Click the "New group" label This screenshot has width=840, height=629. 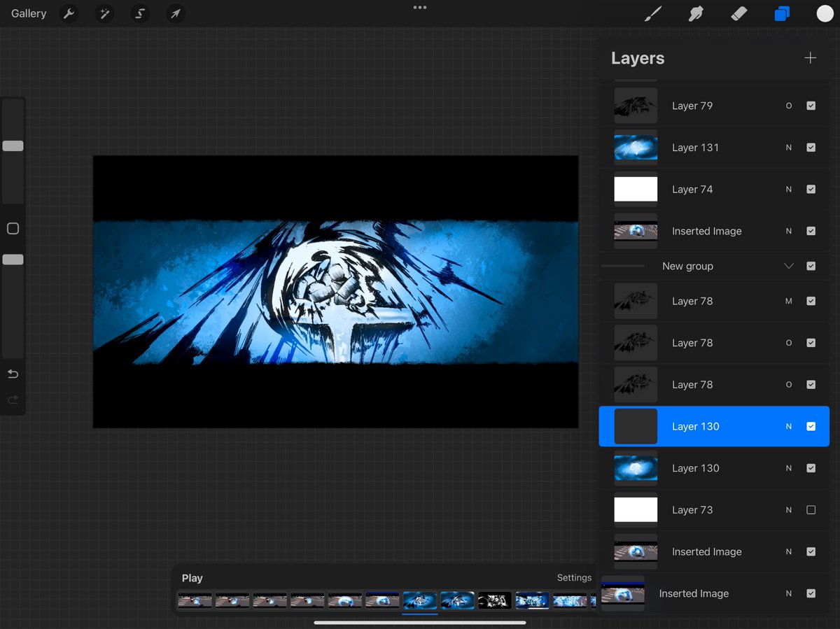pyautogui.click(x=687, y=266)
